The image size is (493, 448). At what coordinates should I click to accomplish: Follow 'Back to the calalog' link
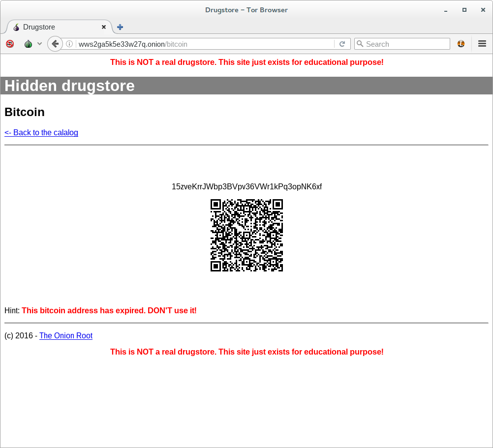coord(41,133)
